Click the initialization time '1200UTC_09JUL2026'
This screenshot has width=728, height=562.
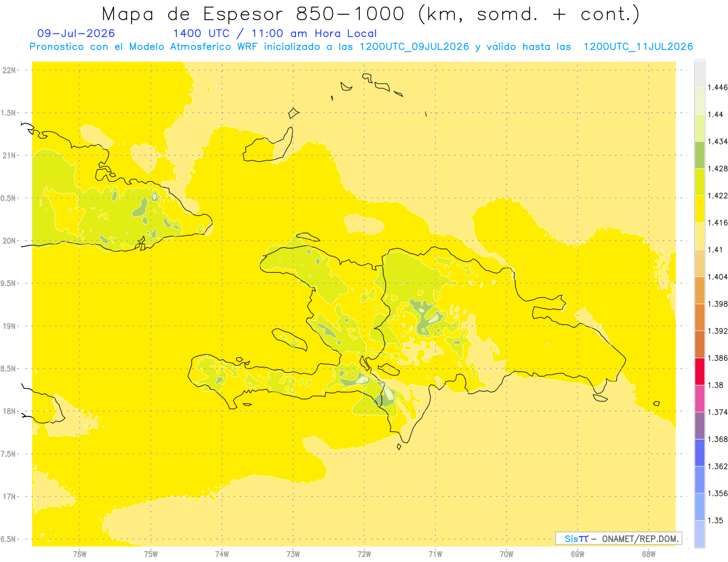click(x=415, y=47)
